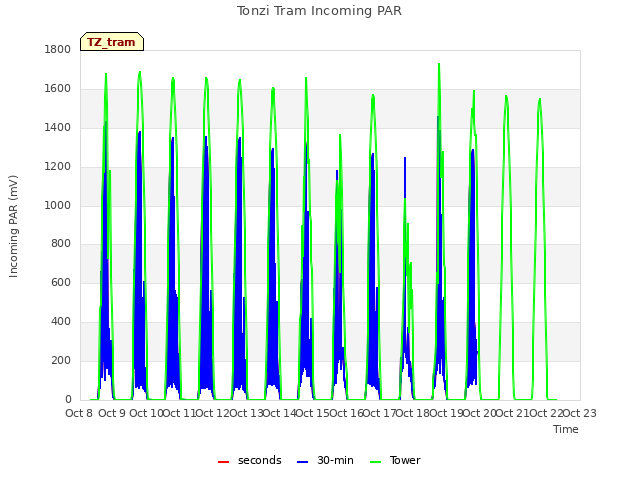The image size is (640, 480).
Task: Select the seconds legend label
Action: 260,460
